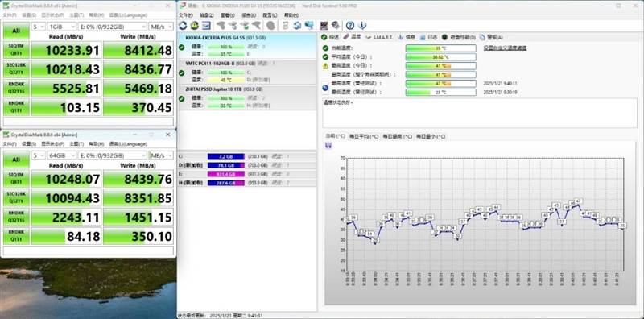Click the green recycle-style icon in toolbar
This screenshot has width=644, height=319.
coord(195,26)
